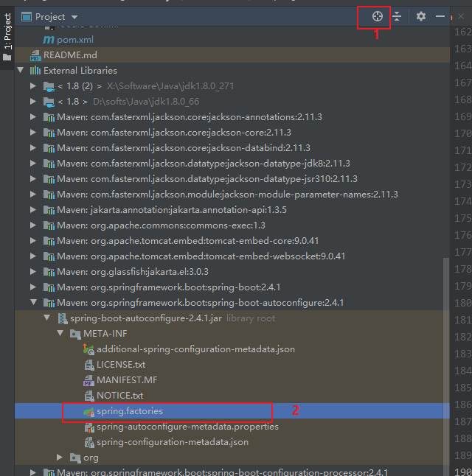Select spring-autoconfigure-metadata.properties
The image size is (472, 476).
(187, 427)
